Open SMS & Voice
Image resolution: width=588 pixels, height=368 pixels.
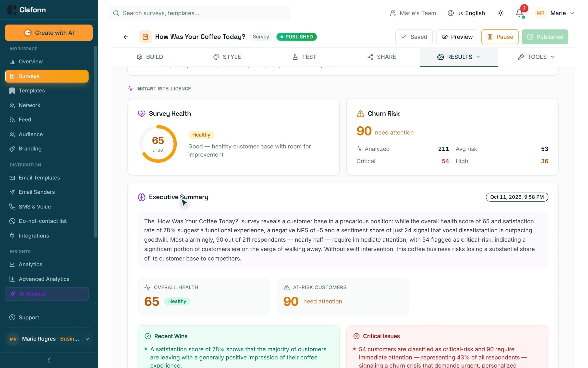tap(47, 207)
